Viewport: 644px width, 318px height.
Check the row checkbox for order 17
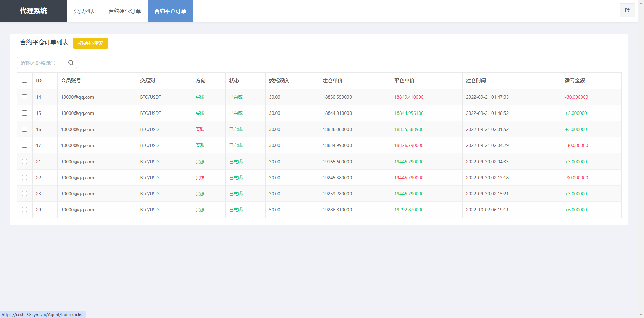click(x=24, y=145)
